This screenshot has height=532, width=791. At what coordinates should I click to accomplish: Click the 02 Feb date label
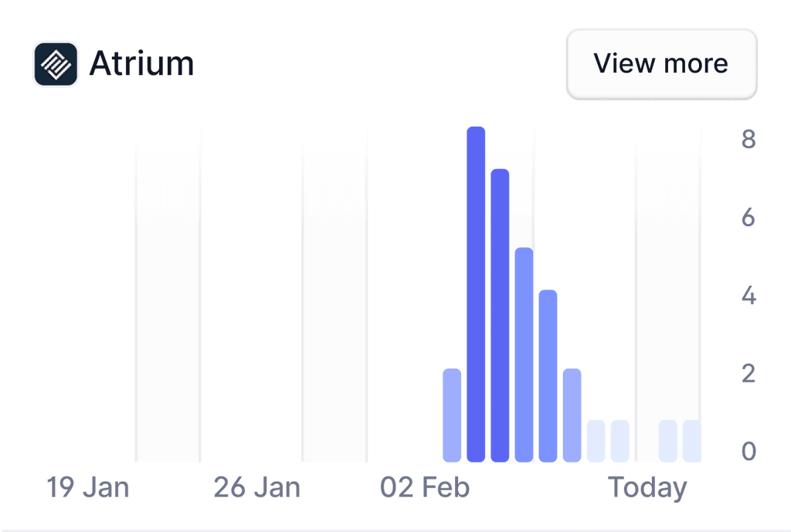[425, 488]
